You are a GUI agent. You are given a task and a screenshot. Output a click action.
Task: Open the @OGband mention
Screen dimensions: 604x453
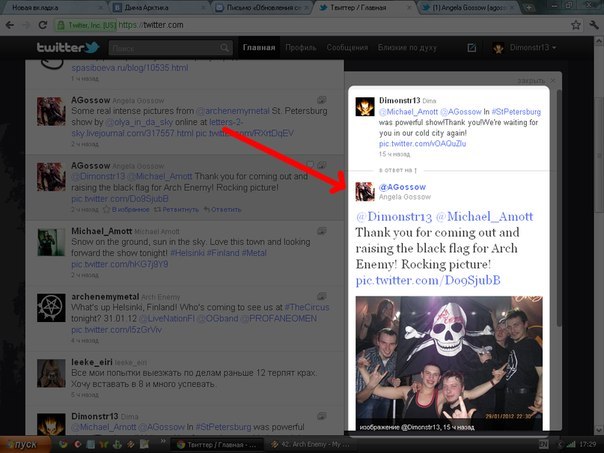pos(218,319)
